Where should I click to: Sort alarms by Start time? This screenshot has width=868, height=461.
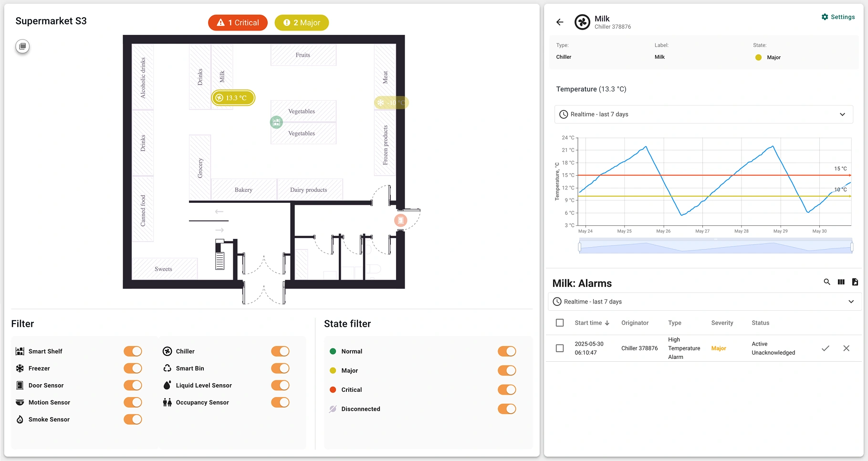point(592,323)
